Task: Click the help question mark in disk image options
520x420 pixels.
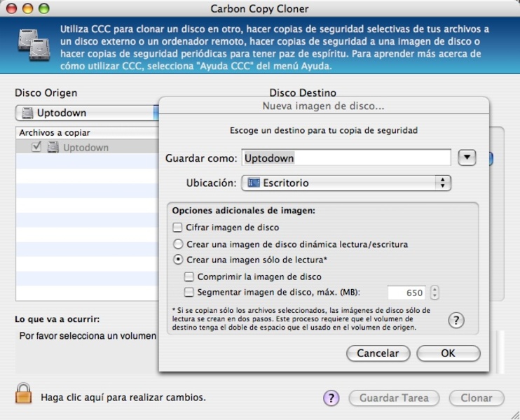Action: pos(456,320)
